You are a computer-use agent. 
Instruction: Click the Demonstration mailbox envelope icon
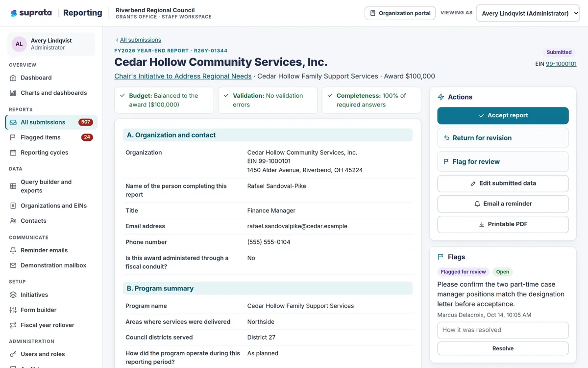click(13, 265)
